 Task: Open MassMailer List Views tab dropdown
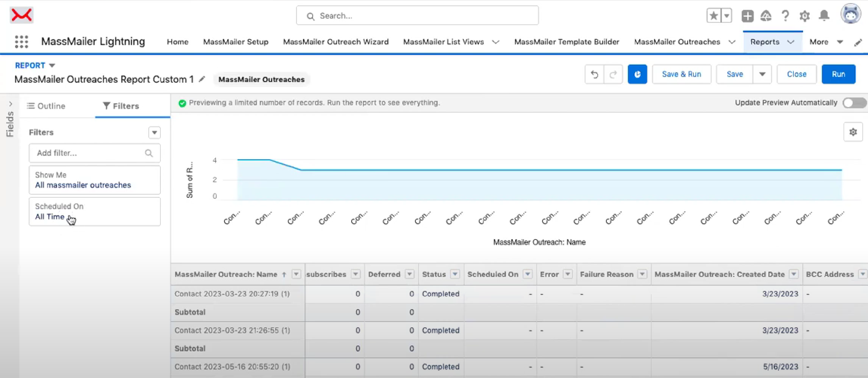[496, 42]
